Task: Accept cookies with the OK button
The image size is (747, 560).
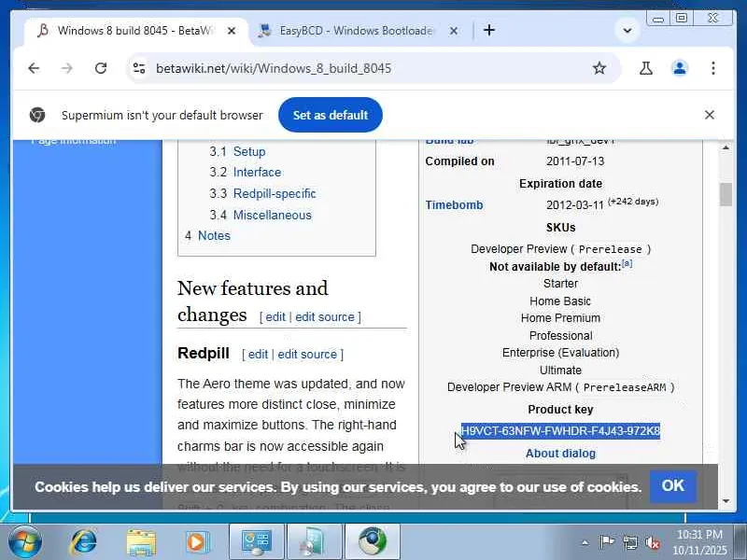Action: [x=672, y=485]
